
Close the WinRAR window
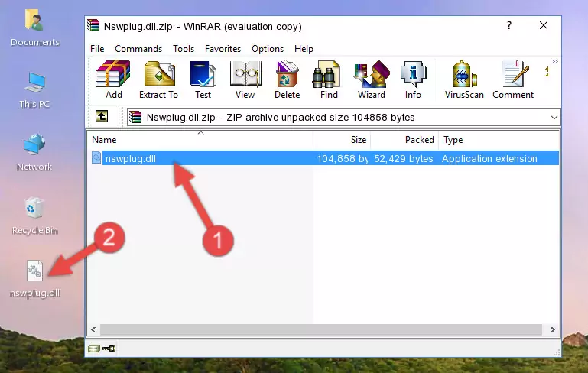click(x=544, y=25)
